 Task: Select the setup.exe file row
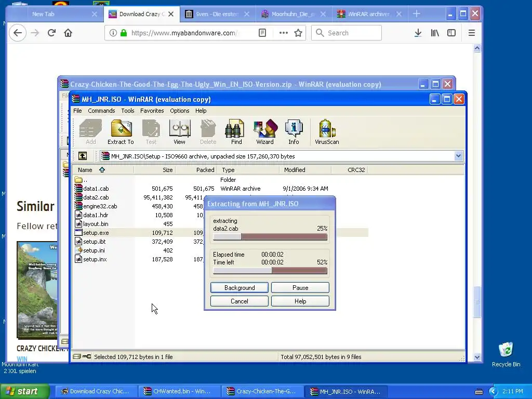point(220,232)
